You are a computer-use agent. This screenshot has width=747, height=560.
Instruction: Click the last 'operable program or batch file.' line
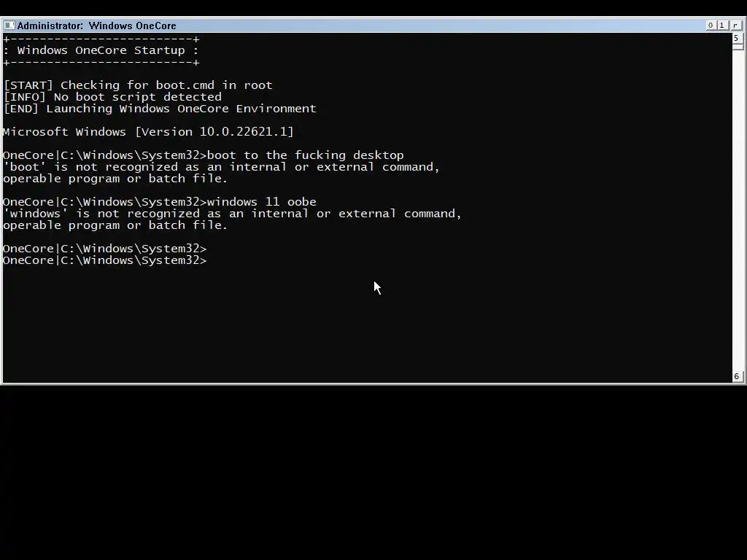pyautogui.click(x=115, y=225)
